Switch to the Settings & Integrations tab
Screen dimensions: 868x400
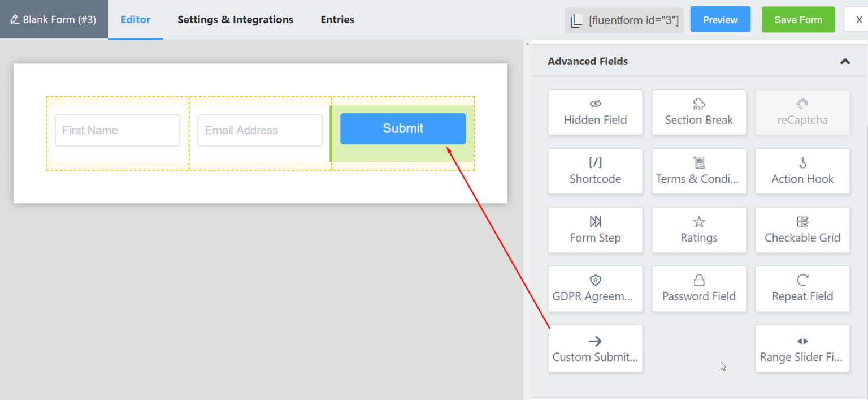[235, 19]
